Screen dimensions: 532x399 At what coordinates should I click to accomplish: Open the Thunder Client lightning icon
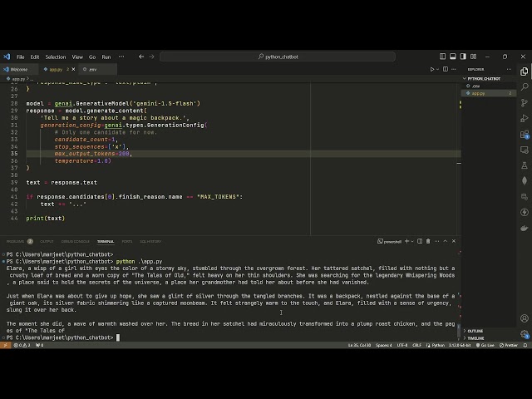[x=525, y=213]
